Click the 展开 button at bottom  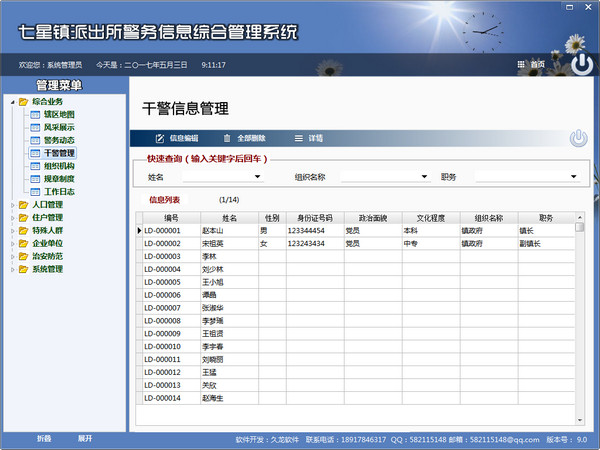click(x=85, y=438)
